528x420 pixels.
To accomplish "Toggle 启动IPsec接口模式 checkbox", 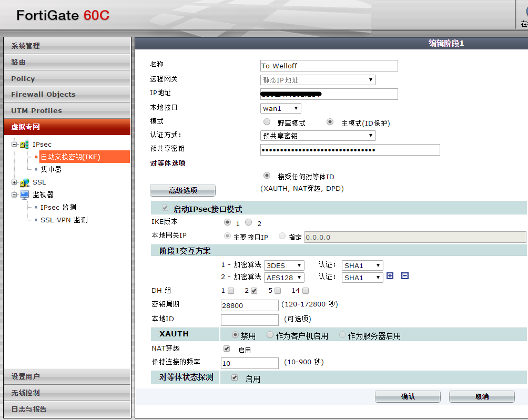I will (165, 208).
